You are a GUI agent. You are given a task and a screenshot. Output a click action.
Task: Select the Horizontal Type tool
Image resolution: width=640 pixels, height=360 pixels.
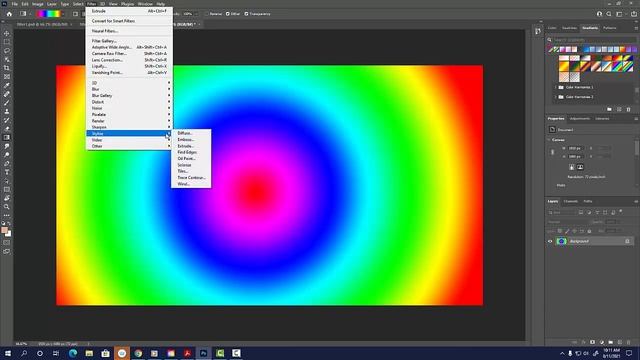[7, 172]
